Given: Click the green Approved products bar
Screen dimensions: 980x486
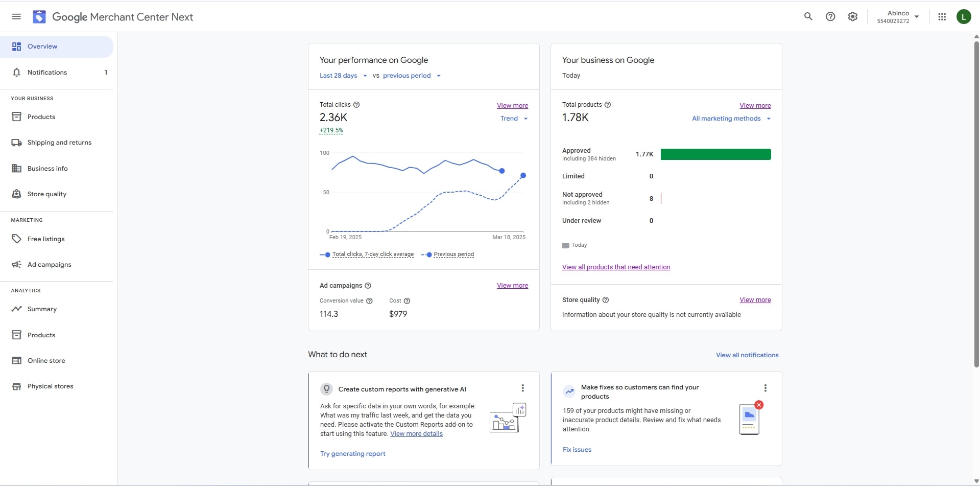Looking at the screenshot, I should click(x=715, y=154).
